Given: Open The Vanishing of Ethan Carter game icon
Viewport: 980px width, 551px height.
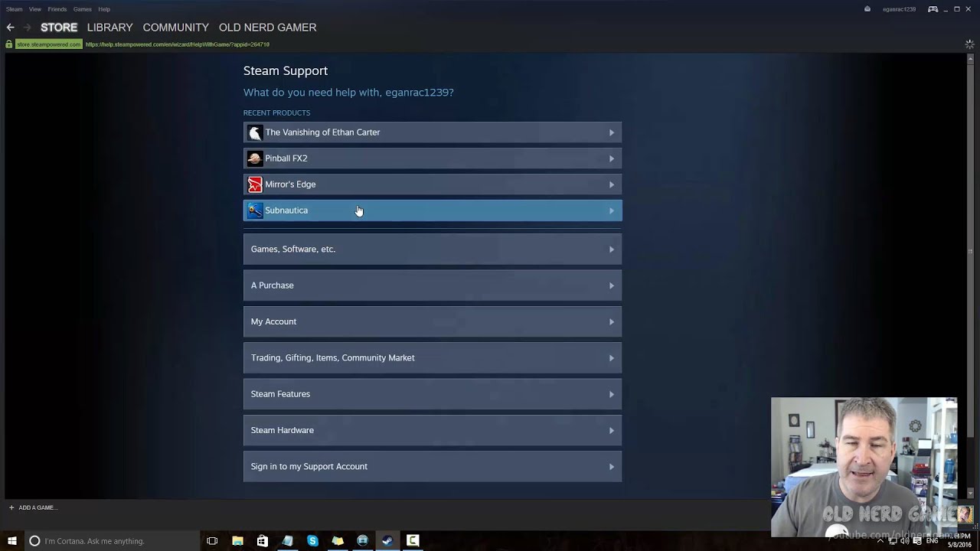Looking at the screenshot, I should click(255, 132).
